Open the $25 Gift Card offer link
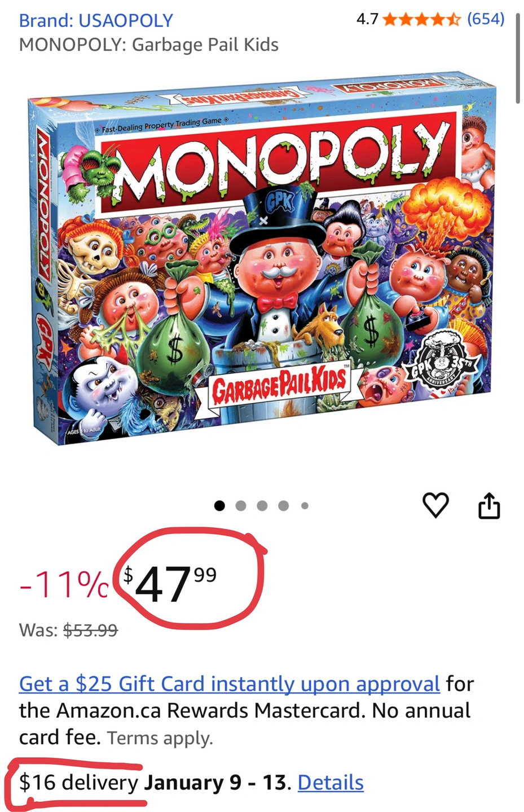524x812 pixels. point(230,683)
